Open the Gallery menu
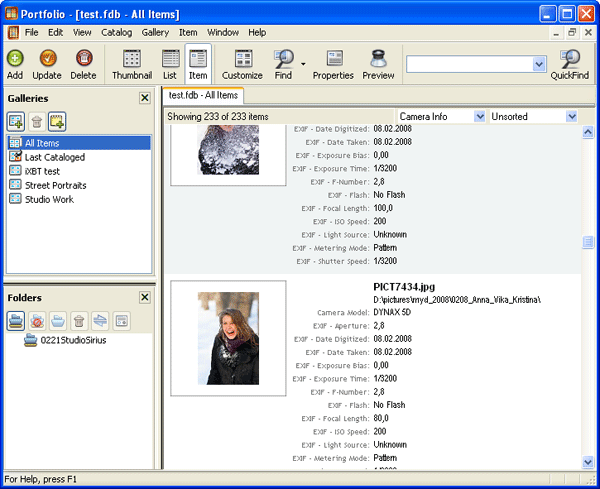This screenshot has width=600, height=489. point(155,33)
